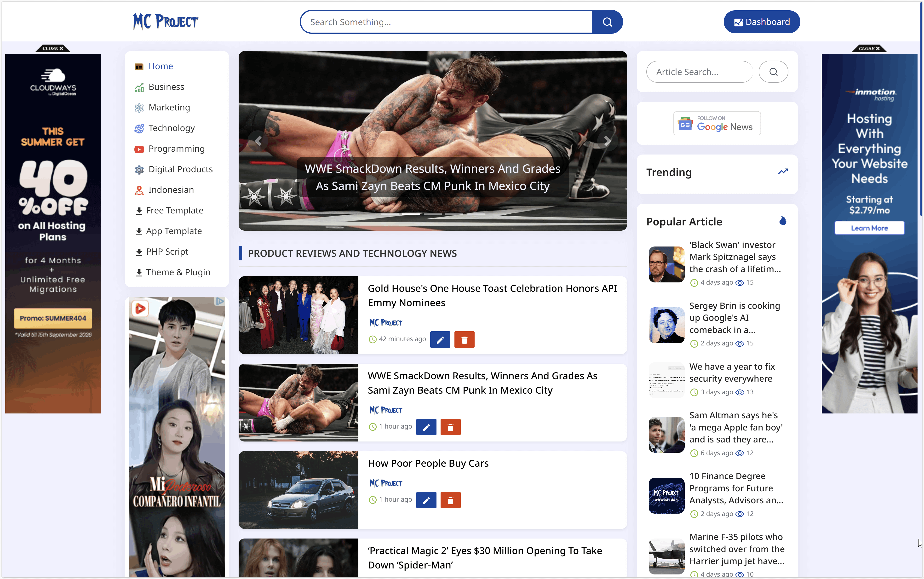Click the Marketing atom icon
The height and width of the screenshot is (579, 924).
point(139,108)
